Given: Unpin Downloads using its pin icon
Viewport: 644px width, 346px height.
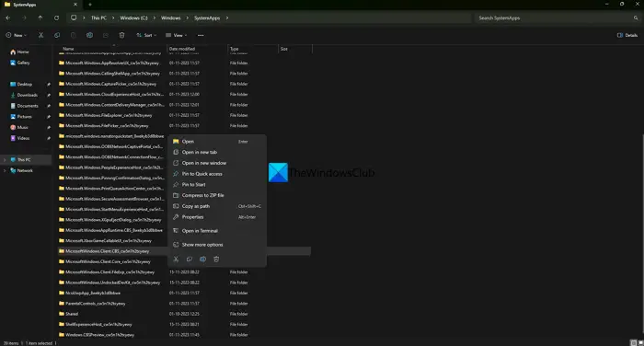Looking at the screenshot, I should [49, 95].
